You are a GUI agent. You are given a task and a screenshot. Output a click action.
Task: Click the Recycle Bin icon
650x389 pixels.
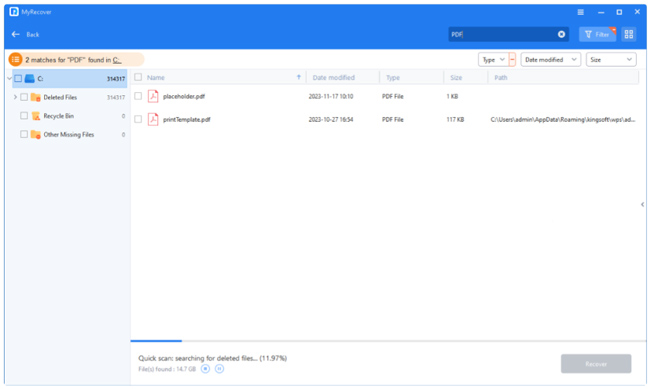pos(36,116)
